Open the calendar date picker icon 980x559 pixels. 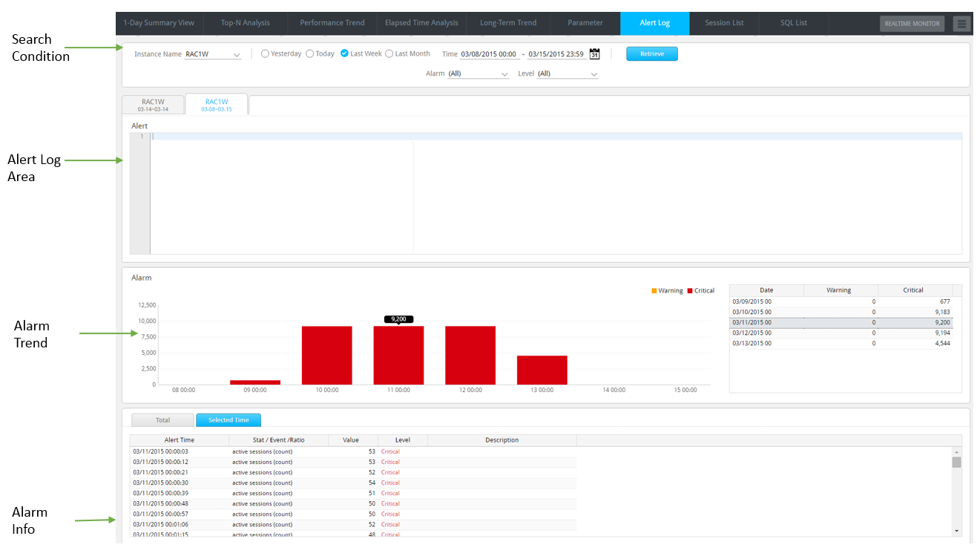pos(594,53)
